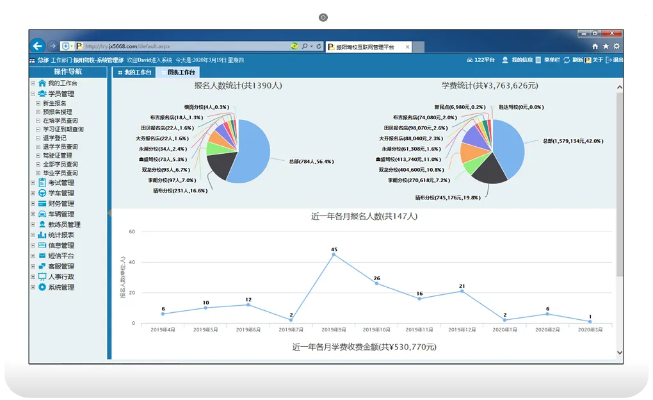Click the 财务管理 card icon
Image resolution: width=653 pixels, height=400 pixels.
tap(42, 203)
